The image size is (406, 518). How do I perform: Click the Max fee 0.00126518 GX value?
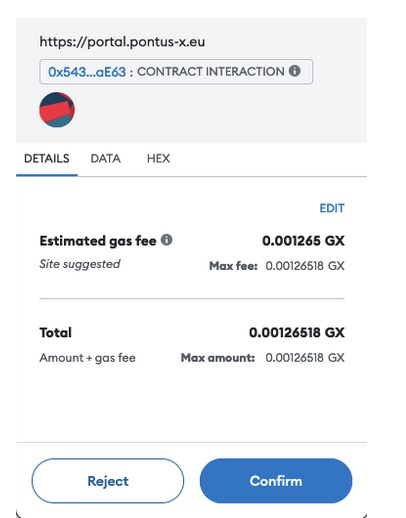click(305, 266)
